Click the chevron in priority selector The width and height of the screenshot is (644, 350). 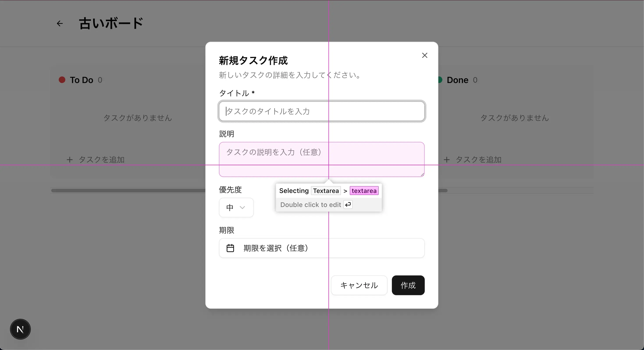(x=242, y=207)
